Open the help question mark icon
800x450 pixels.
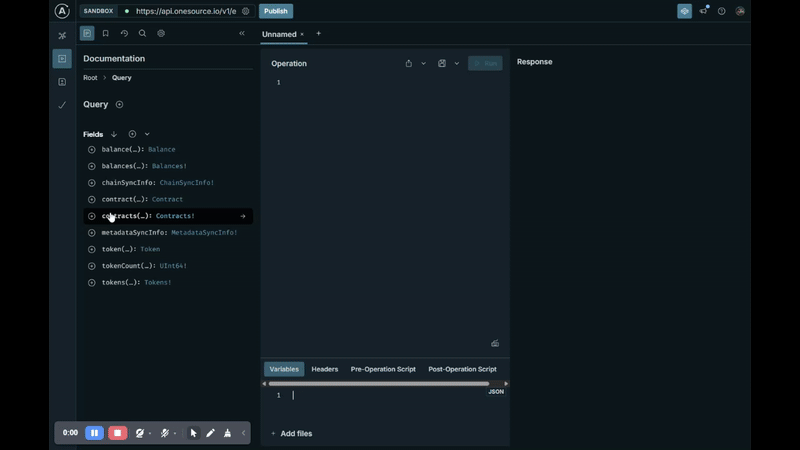721,11
